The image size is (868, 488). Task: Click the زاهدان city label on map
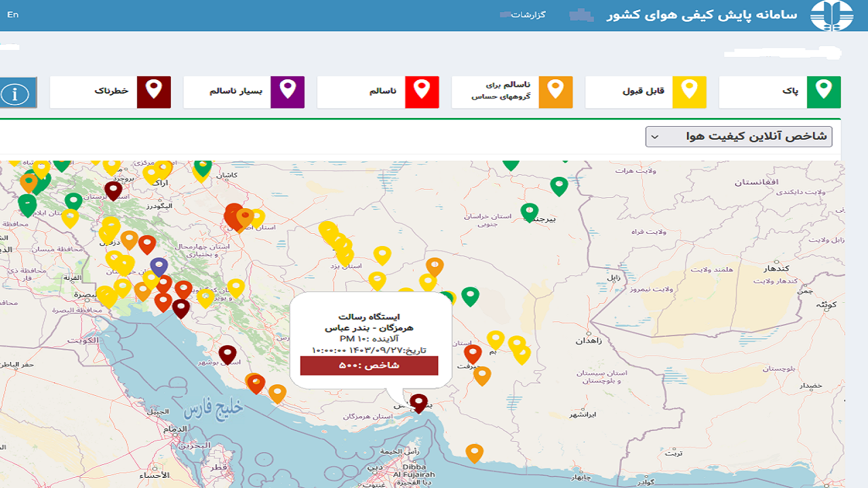[x=589, y=340]
